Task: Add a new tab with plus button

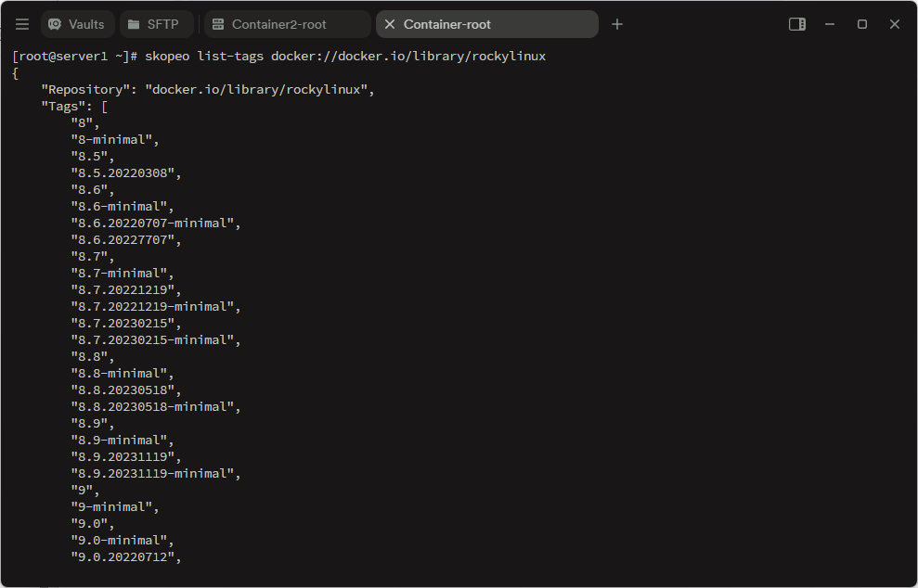Action: coord(617,24)
